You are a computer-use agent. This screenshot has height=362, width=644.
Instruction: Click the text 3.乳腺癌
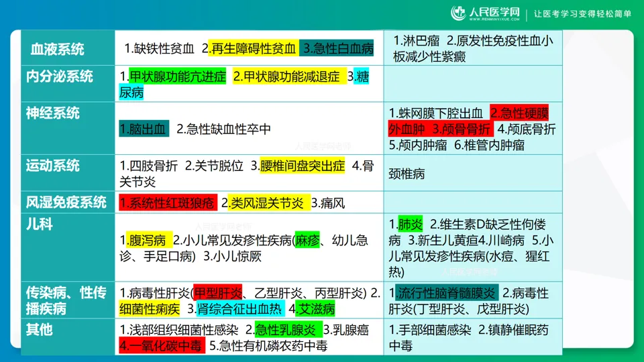coord(346,330)
